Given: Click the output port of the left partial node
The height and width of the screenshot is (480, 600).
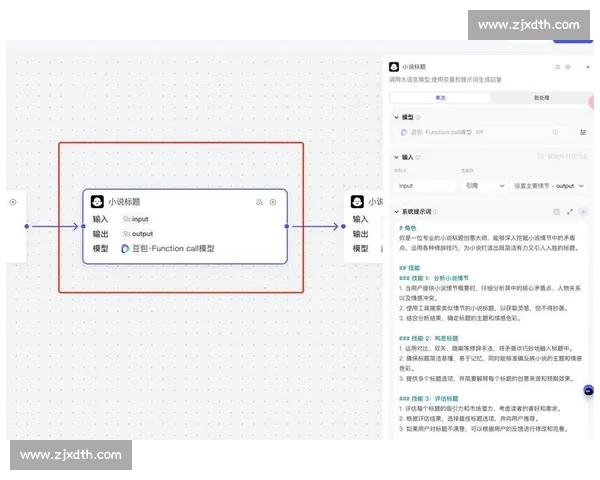Looking at the screenshot, I should tap(27, 227).
